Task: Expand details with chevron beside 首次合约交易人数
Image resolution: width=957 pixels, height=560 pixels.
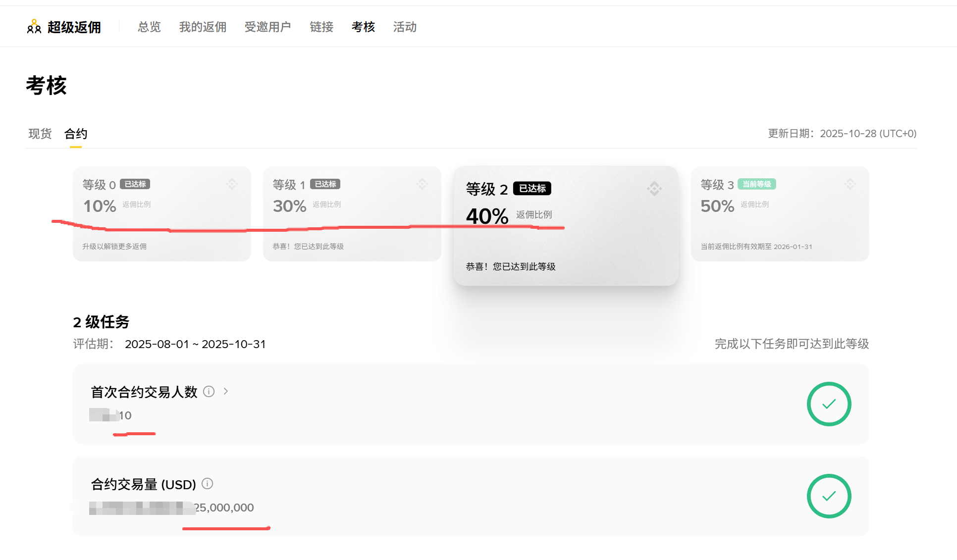Action: coord(226,392)
